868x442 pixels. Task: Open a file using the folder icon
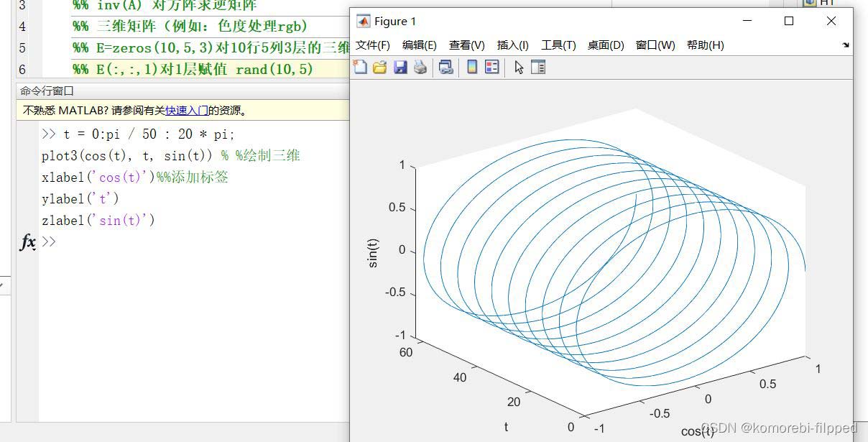click(x=379, y=68)
